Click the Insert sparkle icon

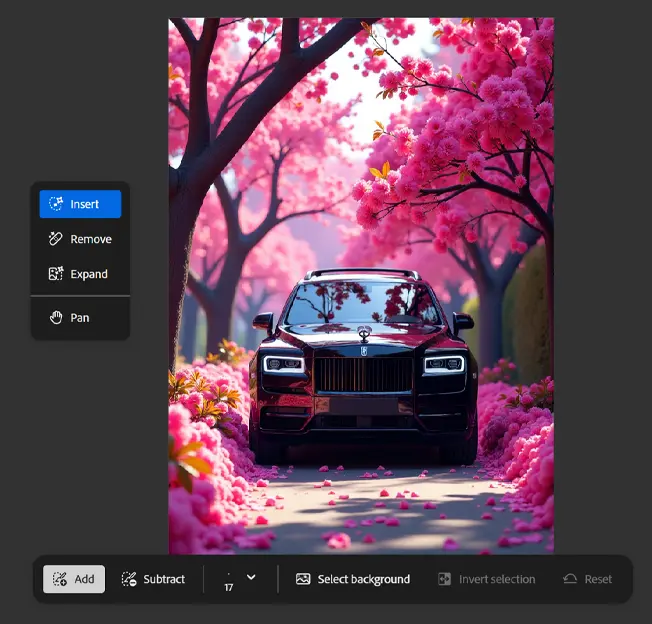(56, 204)
